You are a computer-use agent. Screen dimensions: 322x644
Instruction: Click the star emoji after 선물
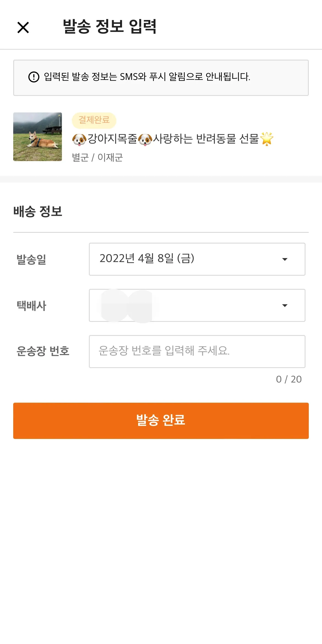(x=267, y=139)
